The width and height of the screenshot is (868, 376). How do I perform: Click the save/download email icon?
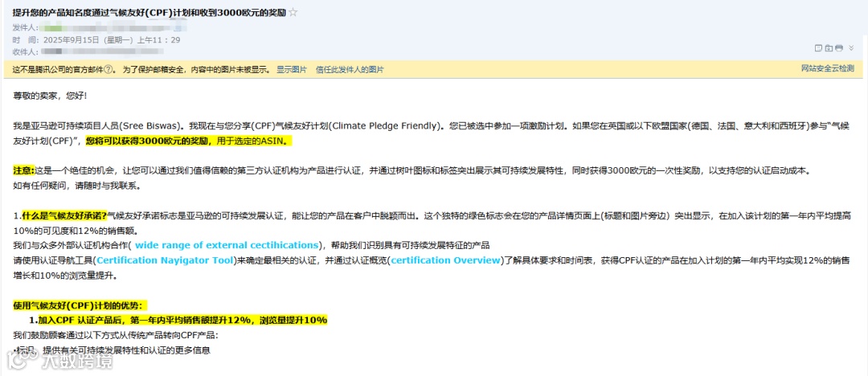coord(829,48)
